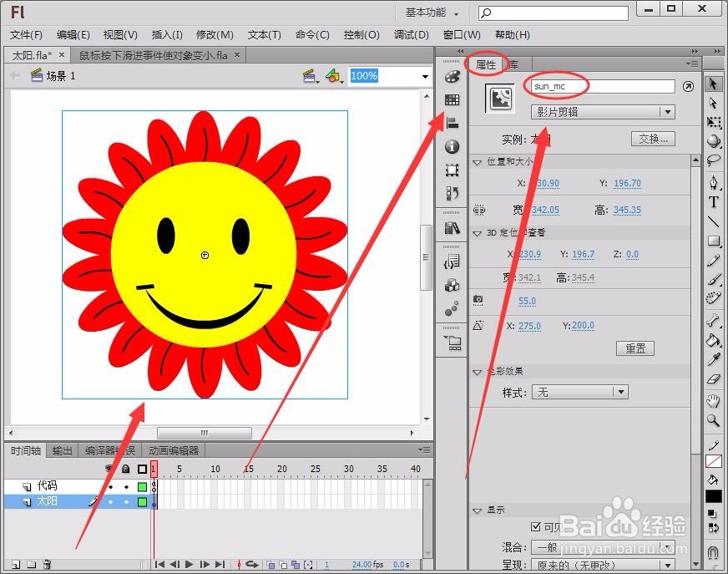Screen dimensions: 728x574
Task: Toggle visibility dot of 代码 layer
Action: point(110,486)
